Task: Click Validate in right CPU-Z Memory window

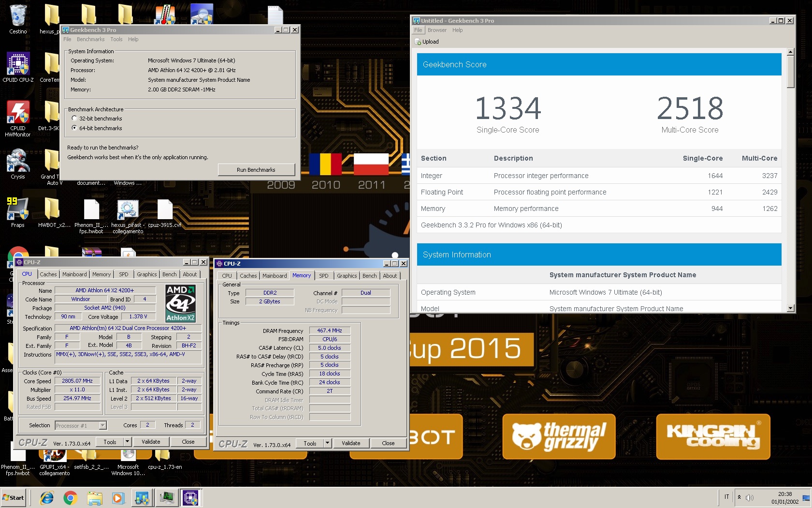Action: (x=351, y=443)
